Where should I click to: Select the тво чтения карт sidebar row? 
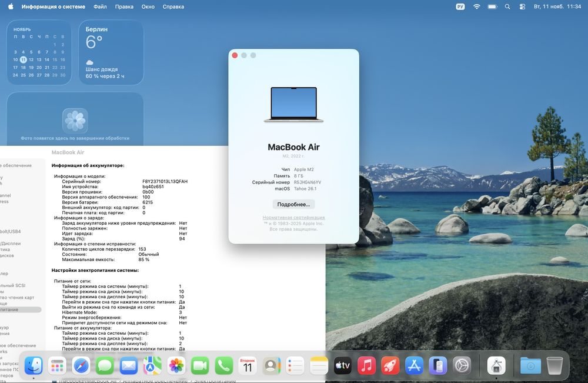(17, 298)
